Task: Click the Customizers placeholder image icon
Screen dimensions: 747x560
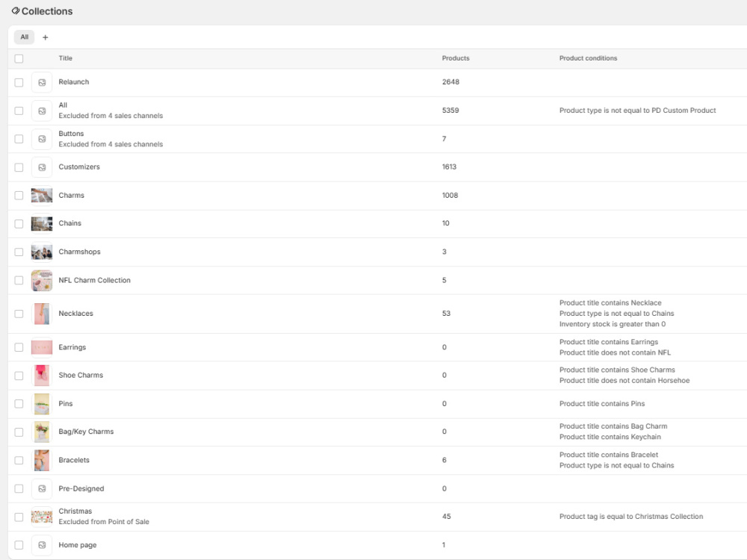Action: (x=42, y=167)
